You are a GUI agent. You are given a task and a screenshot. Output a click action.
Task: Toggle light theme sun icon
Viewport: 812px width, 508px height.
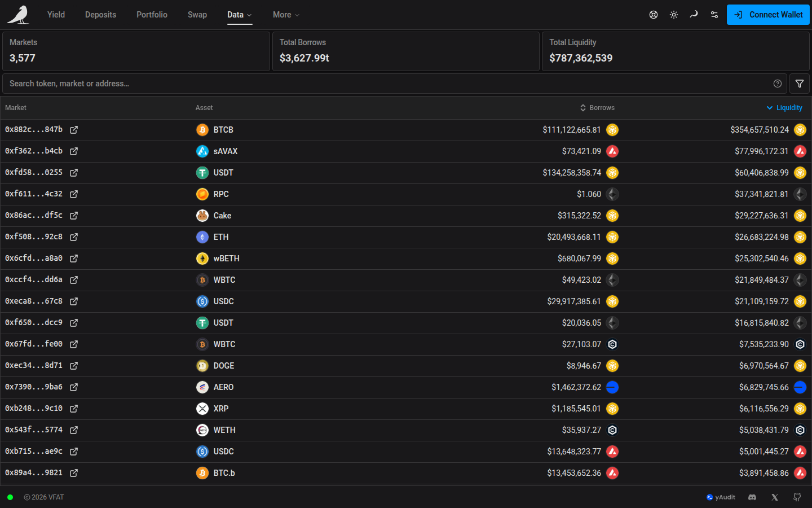coord(674,15)
